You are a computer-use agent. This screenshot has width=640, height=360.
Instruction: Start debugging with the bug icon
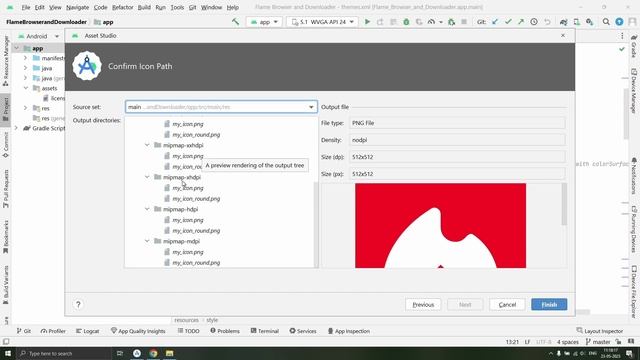pos(406,22)
